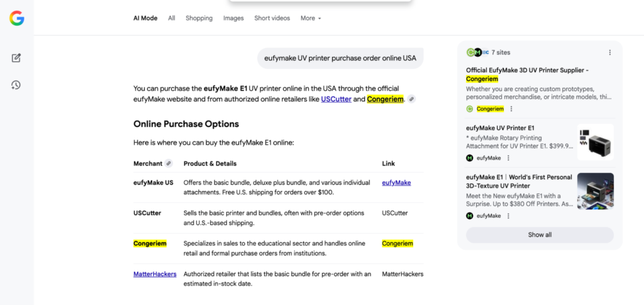Screen dimensions: 644x305
Task: Open AI Mode history clock icon
Action: (x=16, y=85)
